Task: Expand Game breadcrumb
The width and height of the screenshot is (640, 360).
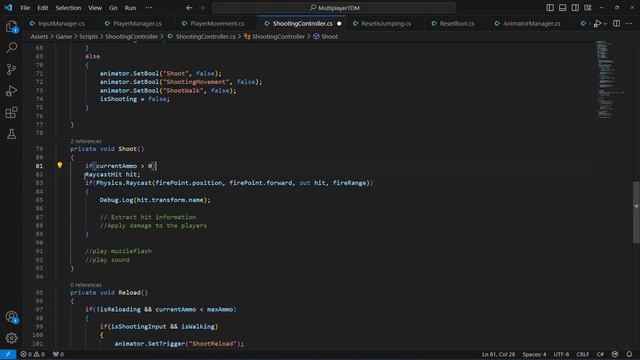Action: tap(64, 36)
